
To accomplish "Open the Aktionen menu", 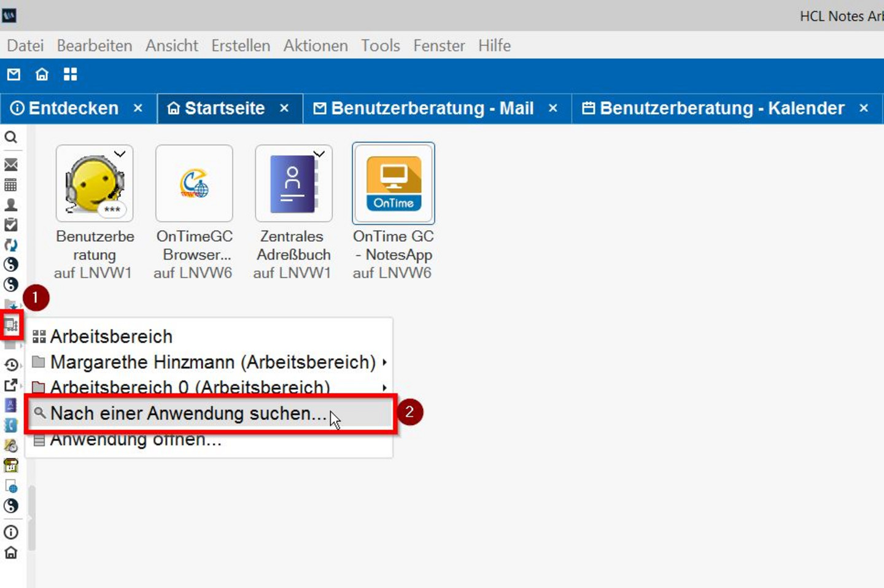I will tap(316, 45).
